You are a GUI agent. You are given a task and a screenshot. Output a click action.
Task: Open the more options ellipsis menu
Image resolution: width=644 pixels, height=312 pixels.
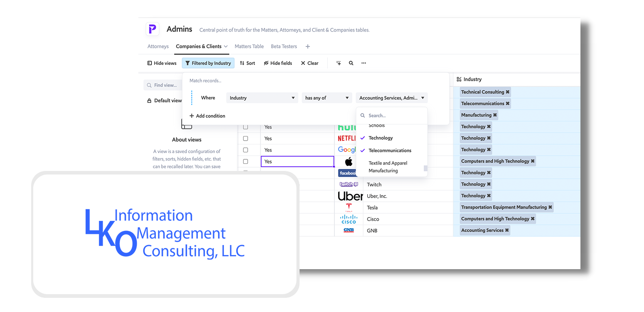[364, 63]
